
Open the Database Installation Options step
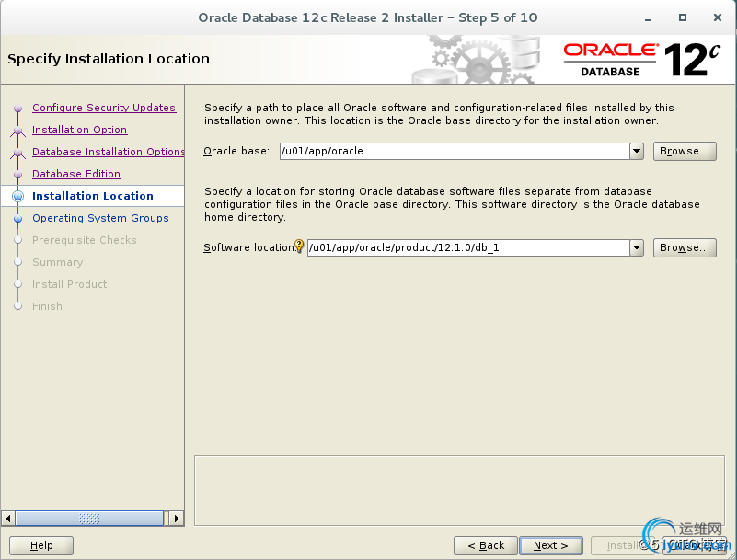click(108, 152)
